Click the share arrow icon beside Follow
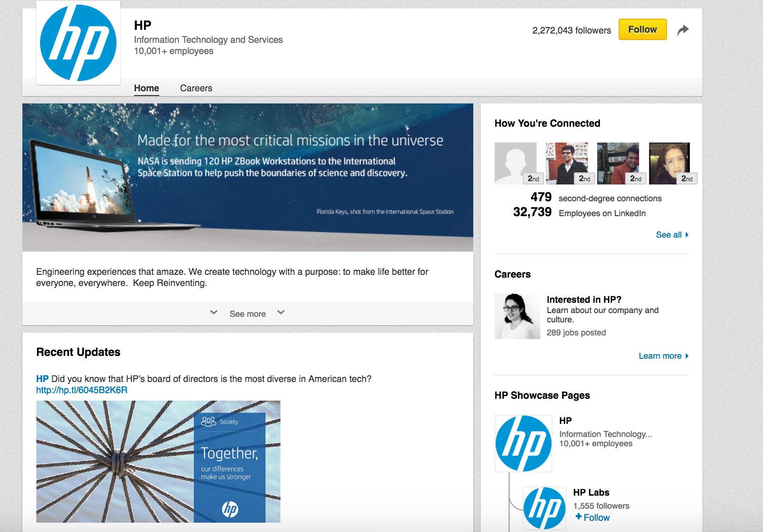 pyautogui.click(x=682, y=30)
